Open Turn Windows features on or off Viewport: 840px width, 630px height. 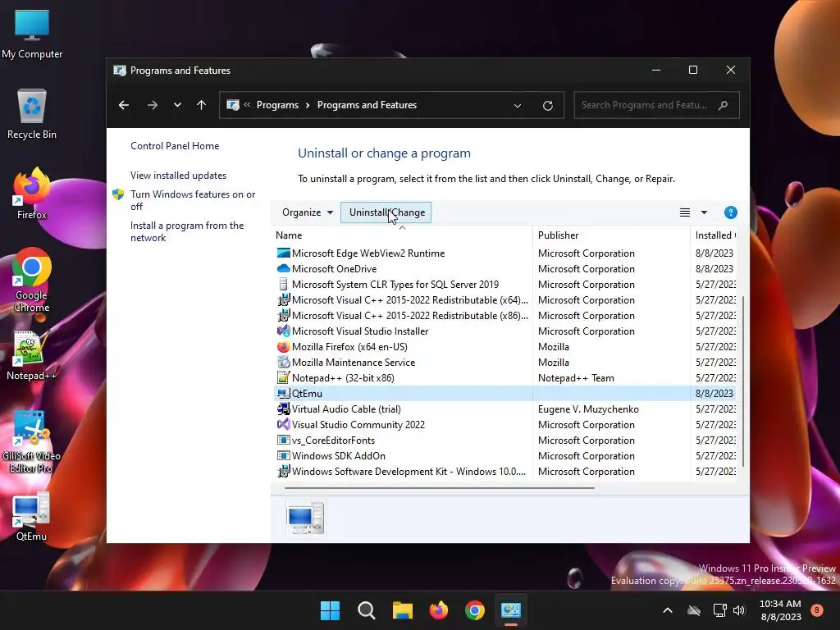point(193,200)
